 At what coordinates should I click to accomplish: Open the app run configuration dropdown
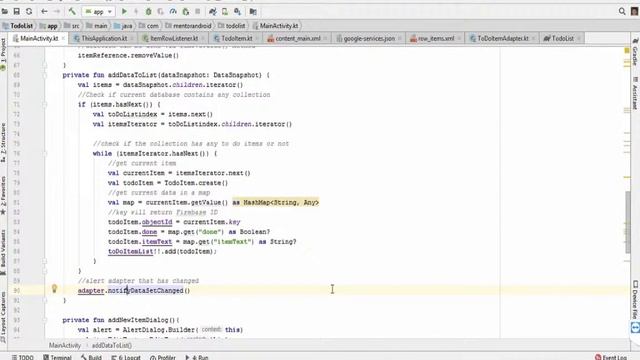98,12
